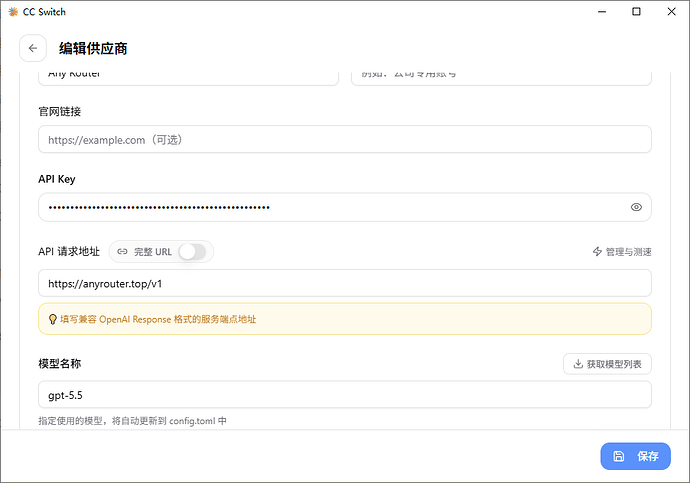This screenshot has width=690, height=483.
Task: Click the 模型名称 label
Action: pyautogui.click(x=60, y=364)
